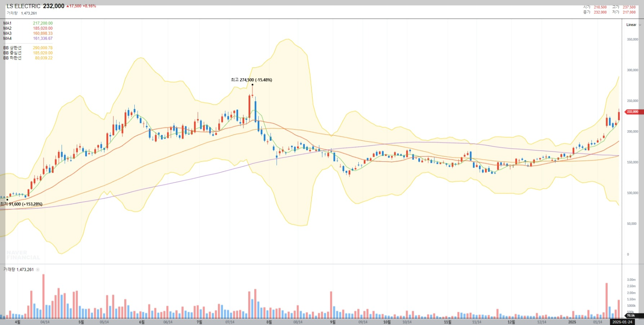The image size is (644, 325).
Task: Click the 01/14 label on time axis
Action: pos(598,322)
